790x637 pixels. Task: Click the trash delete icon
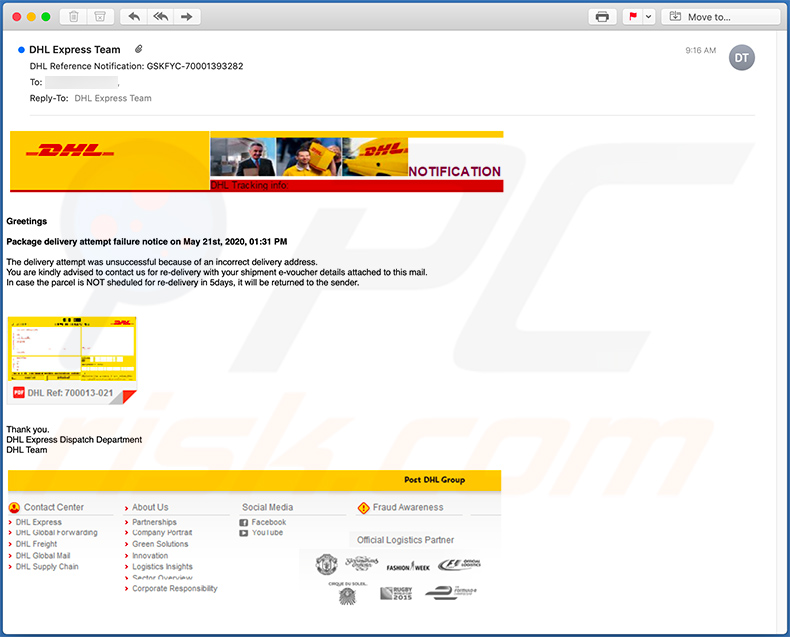click(74, 17)
